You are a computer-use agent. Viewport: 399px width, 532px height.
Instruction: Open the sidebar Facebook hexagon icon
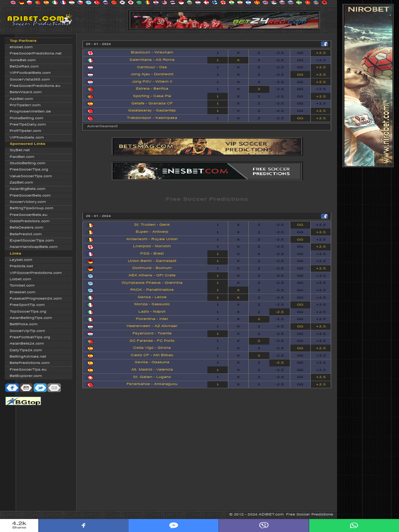tap(12, 388)
